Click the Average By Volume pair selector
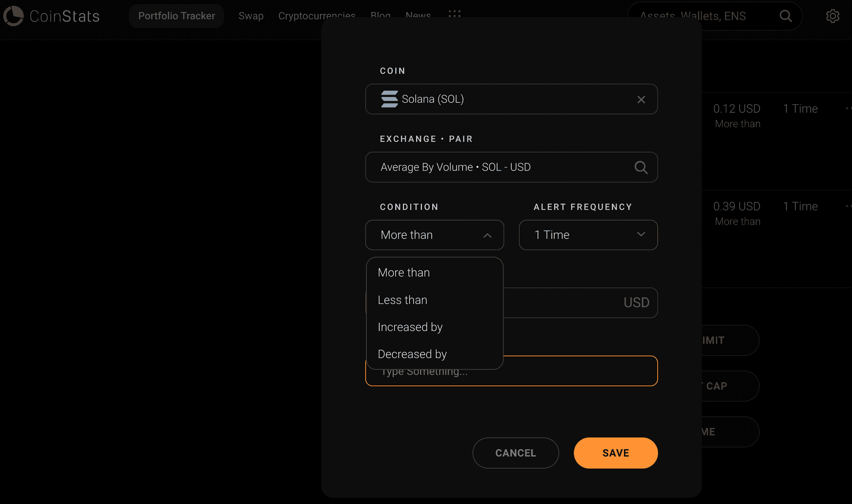The image size is (852, 504). pyautogui.click(x=511, y=167)
